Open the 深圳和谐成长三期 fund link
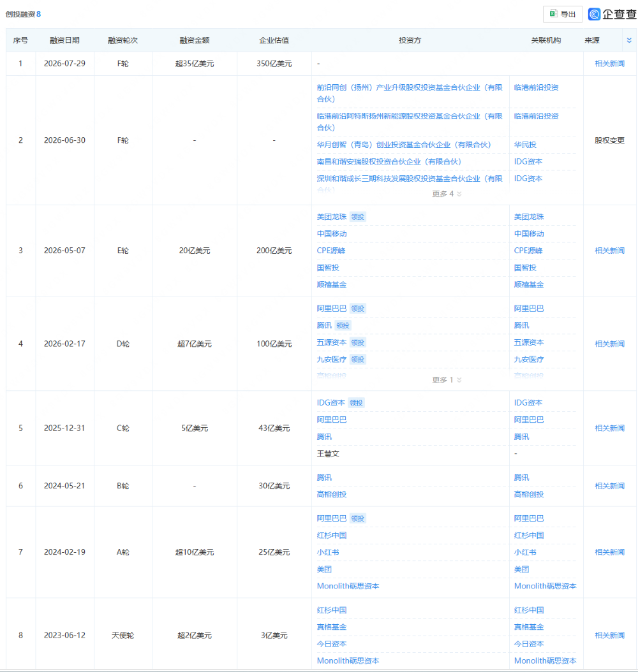This screenshot has height=672, width=638. point(410,179)
